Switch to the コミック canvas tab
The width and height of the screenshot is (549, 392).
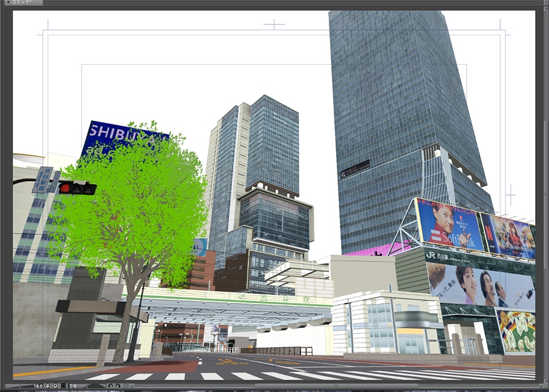(21, 3)
